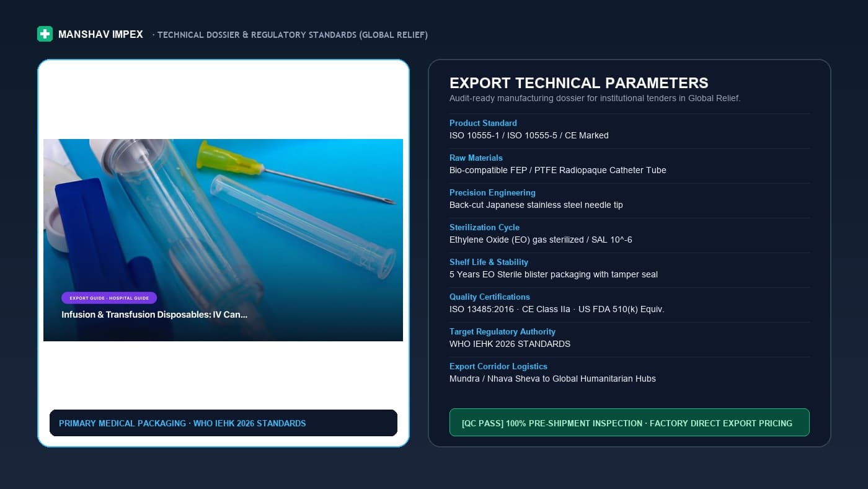Click the Audit-ready manufacturing dossier description
Viewport: 868px width, 489px height.
click(x=595, y=98)
